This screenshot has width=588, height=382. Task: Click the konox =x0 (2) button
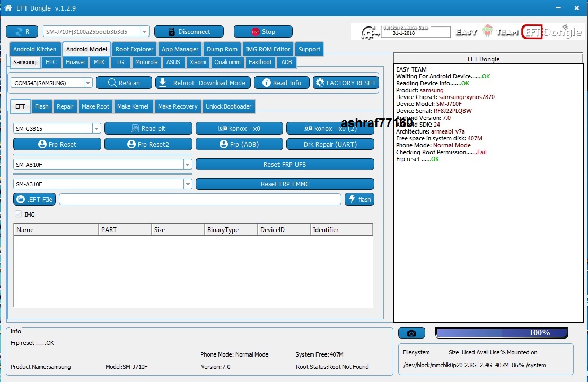[330, 128]
